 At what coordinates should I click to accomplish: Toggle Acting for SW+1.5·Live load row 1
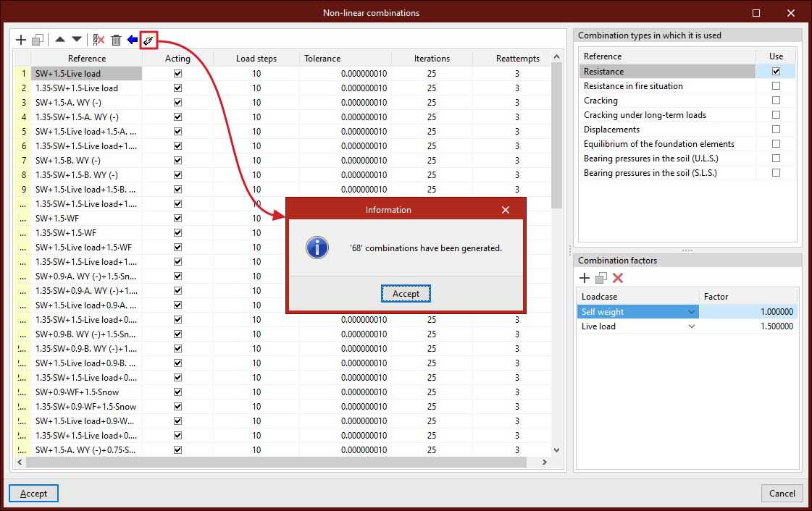coord(177,73)
